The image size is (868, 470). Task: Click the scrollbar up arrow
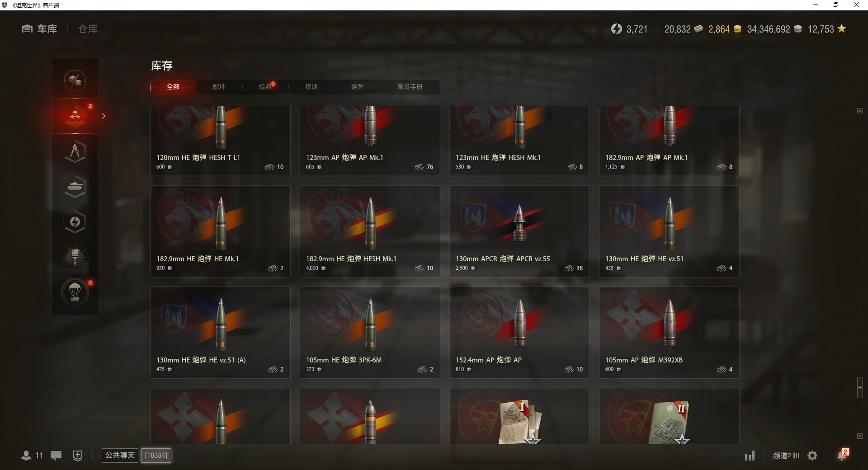coord(860,111)
